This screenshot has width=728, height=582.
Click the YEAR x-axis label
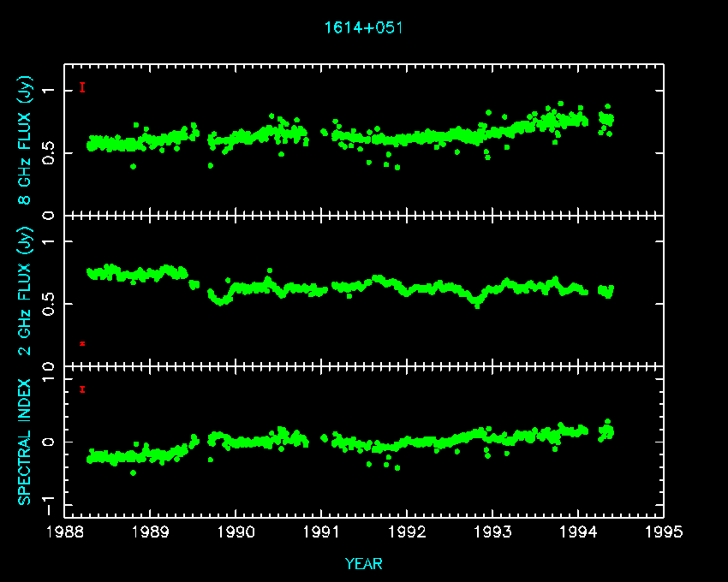363,564
